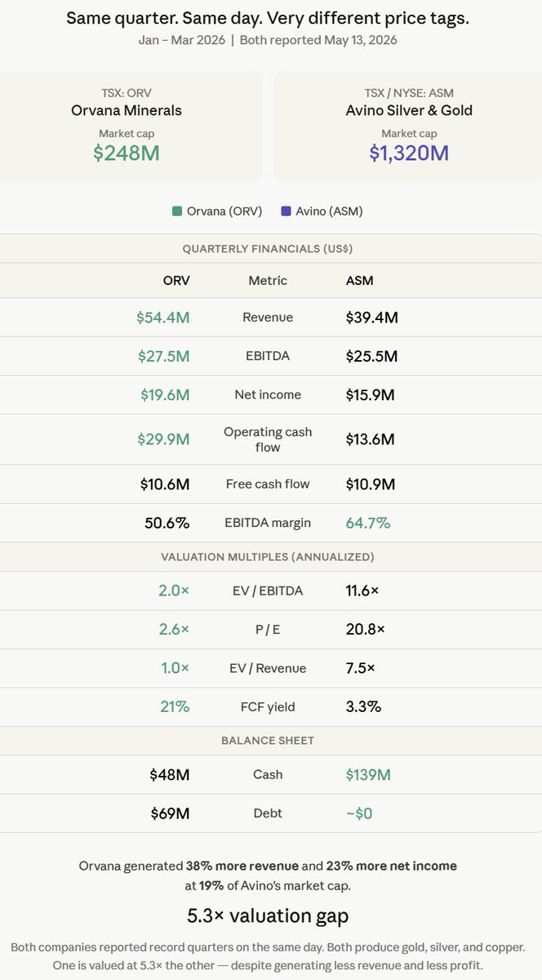Click ORV FCF yield 21%

(175, 707)
